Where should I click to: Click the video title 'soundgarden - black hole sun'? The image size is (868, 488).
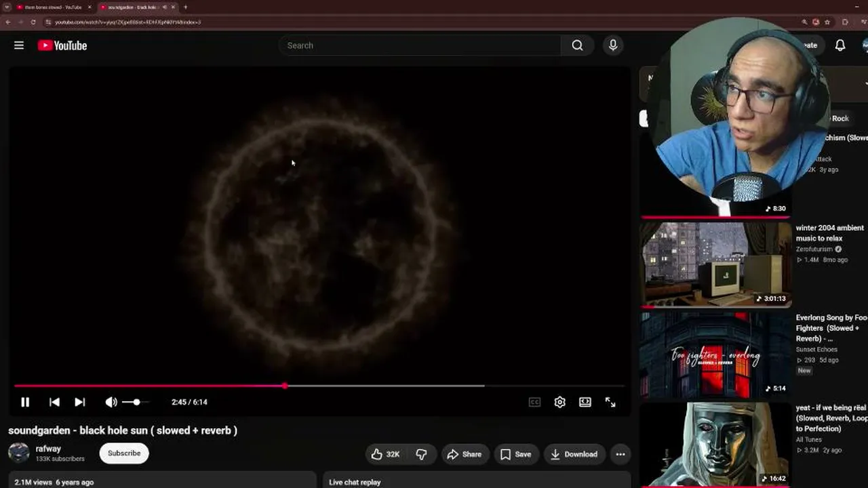click(123, 430)
